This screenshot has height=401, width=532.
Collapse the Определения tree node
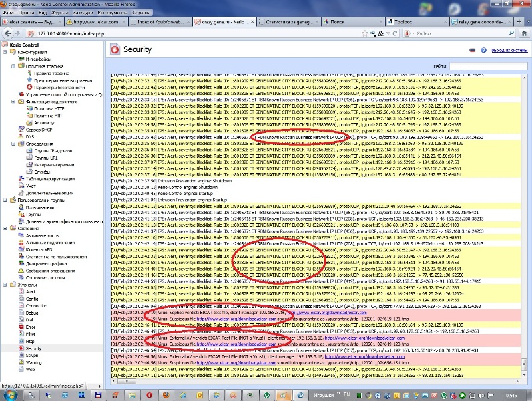[13, 144]
